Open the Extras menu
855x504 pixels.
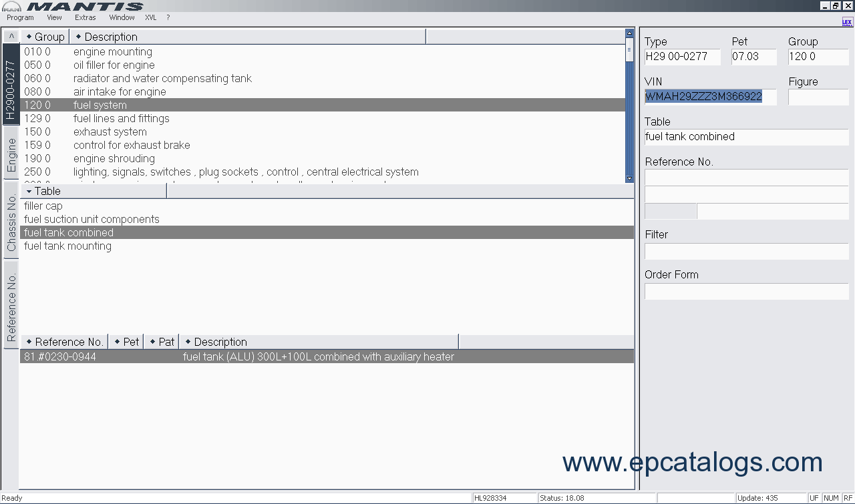[85, 17]
